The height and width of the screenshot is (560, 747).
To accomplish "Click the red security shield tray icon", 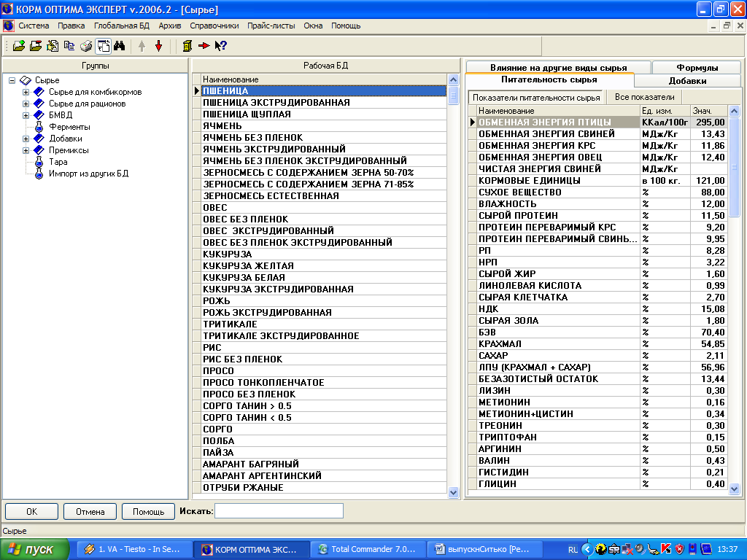I will click(679, 548).
